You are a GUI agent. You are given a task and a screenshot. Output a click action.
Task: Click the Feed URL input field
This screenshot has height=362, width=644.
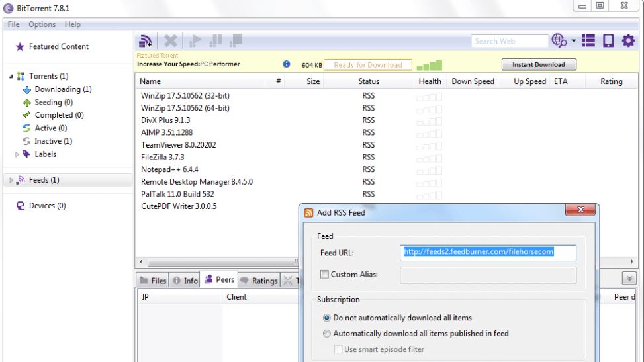pos(488,252)
